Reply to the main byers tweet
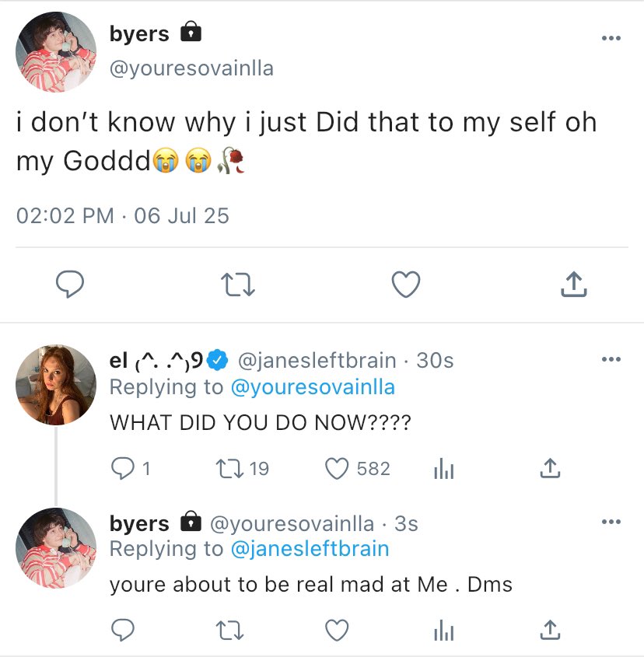The width and height of the screenshot is (644, 657). [70, 285]
